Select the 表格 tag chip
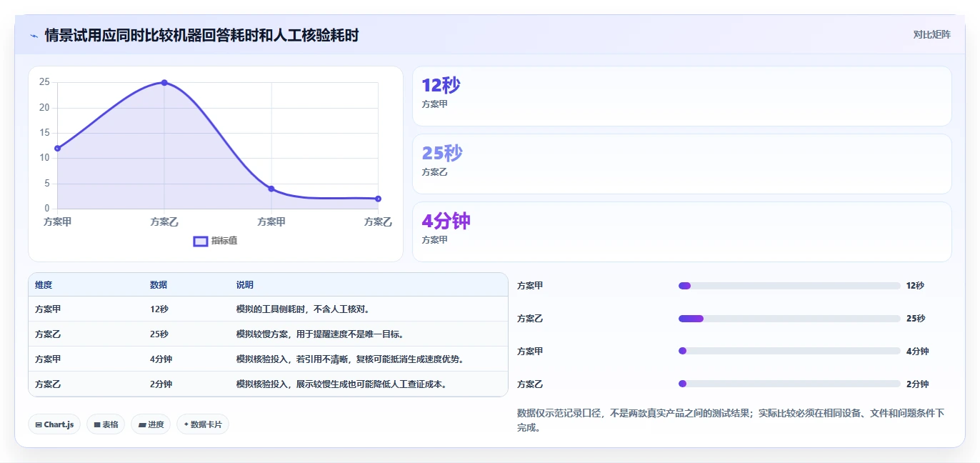 (x=106, y=424)
